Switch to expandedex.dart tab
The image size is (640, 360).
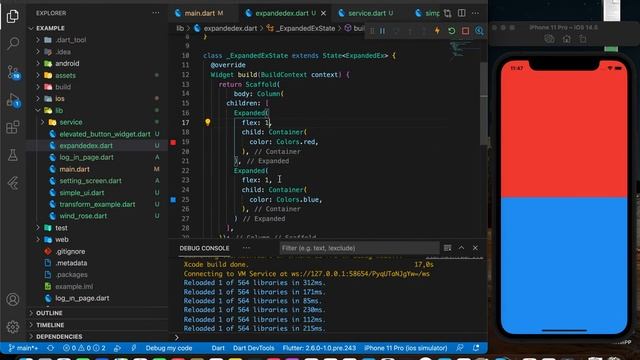281,13
